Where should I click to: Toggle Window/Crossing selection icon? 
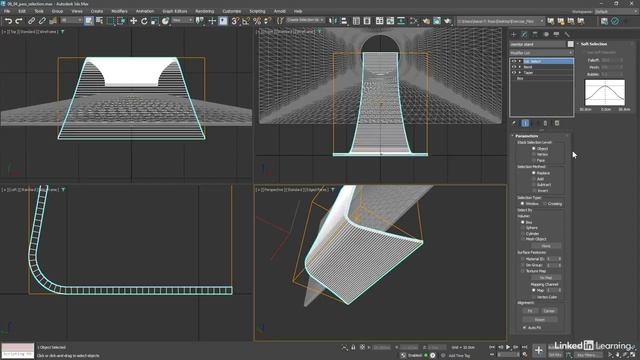click(121, 21)
